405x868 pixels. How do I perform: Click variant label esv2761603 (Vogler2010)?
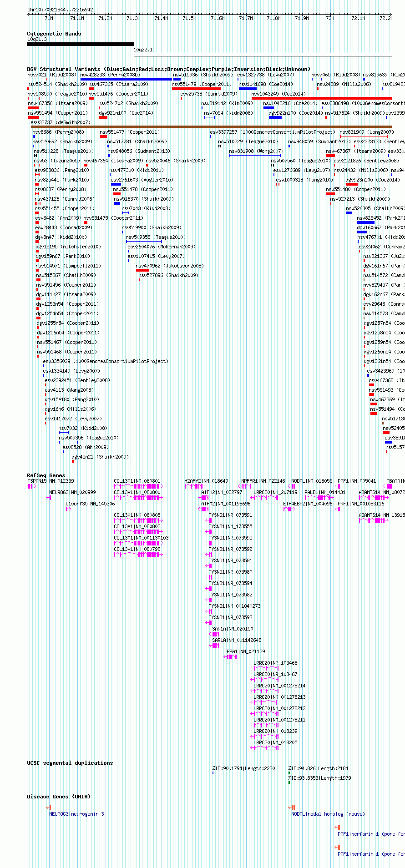(x=142, y=180)
